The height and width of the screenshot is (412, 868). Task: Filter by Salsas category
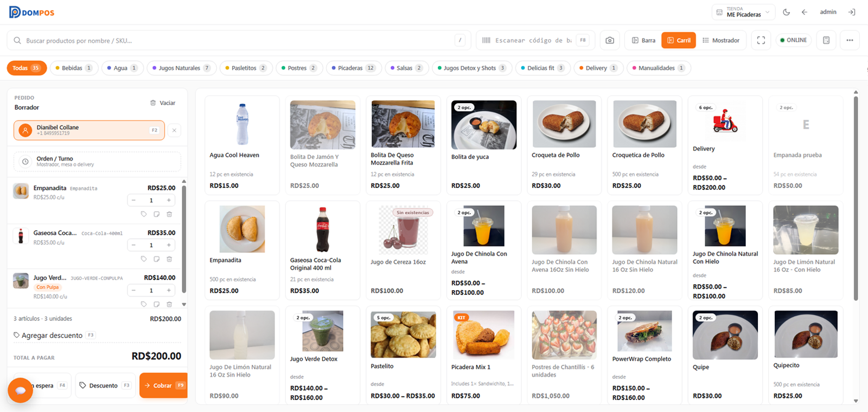coord(406,68)
